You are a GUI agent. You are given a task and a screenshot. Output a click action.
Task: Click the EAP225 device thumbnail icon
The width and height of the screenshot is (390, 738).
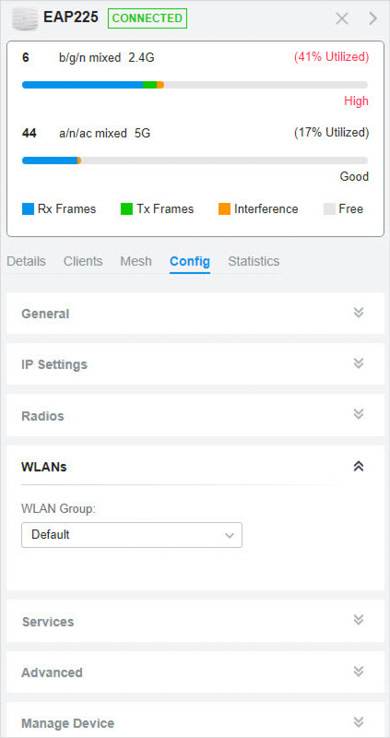point(25,19)
